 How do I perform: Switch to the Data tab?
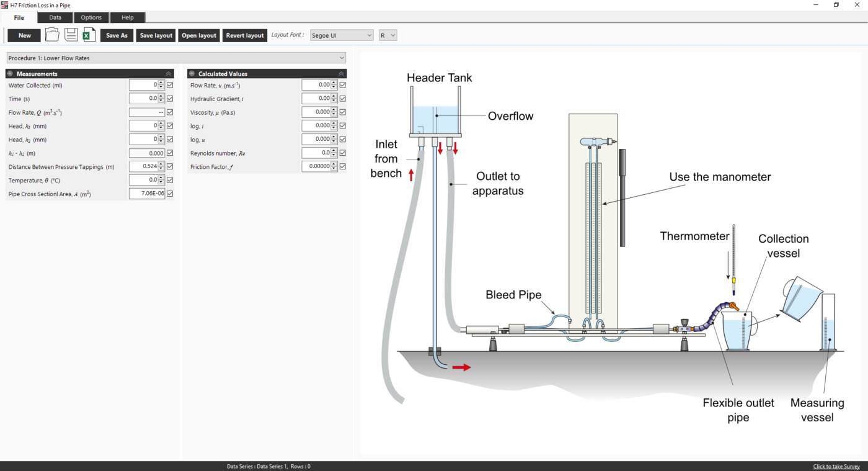click(x=55, y=17)
